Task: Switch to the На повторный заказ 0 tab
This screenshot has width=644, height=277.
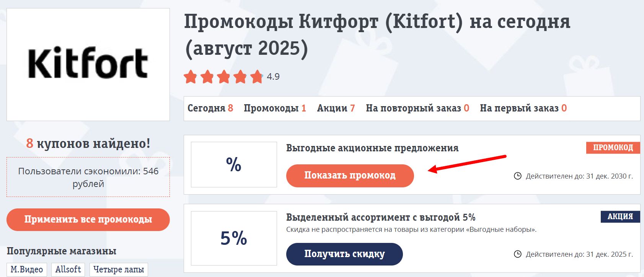Action: click(x=417, y=108)
